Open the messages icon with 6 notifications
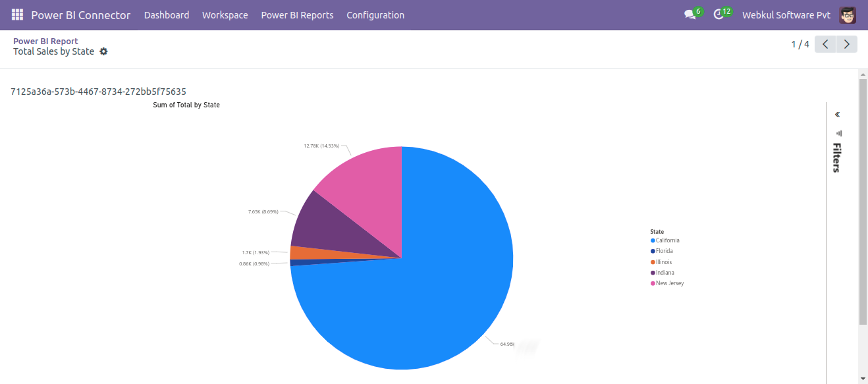Screen dimensions: 868x384 [x=689, y=14]
